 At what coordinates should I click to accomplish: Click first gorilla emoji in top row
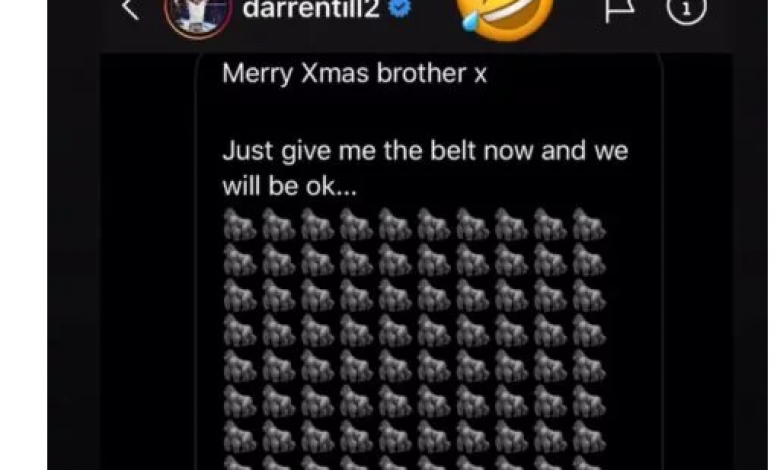pos(240,225)
